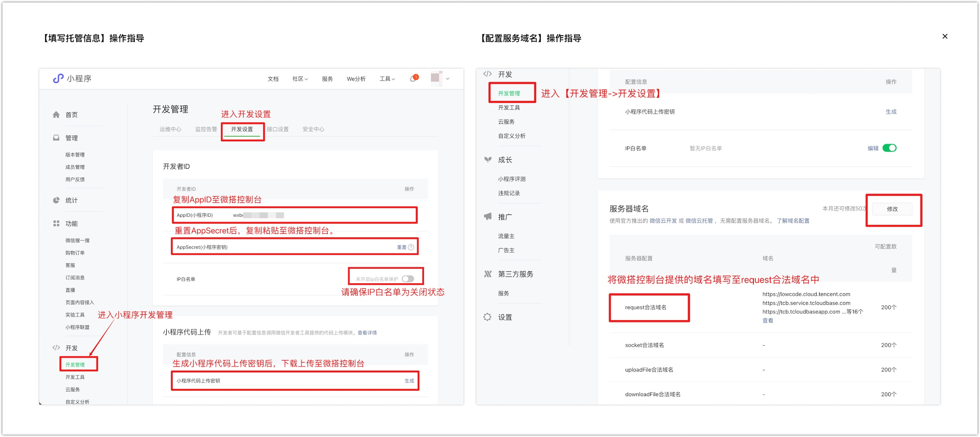Viewport: 980px width, 437px height.
Task: Select 版本管理 in the sidebar
Action: coord(75,155)
